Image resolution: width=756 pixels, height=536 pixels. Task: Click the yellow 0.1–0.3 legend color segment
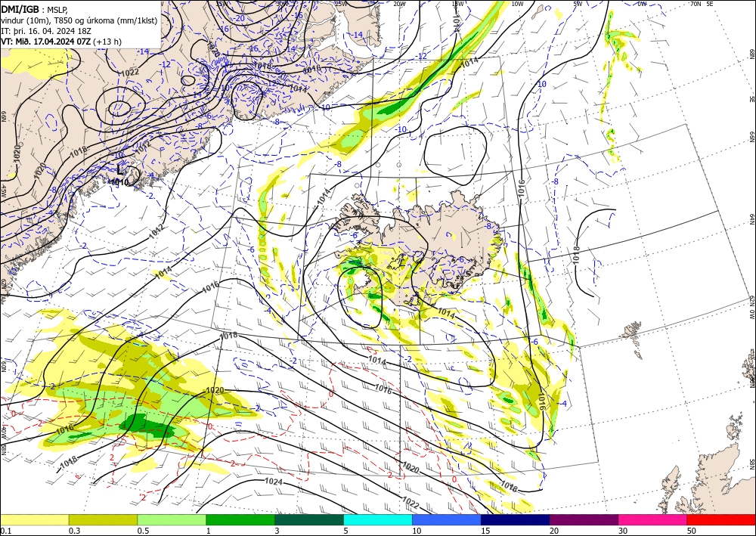[x=34, y=519]
